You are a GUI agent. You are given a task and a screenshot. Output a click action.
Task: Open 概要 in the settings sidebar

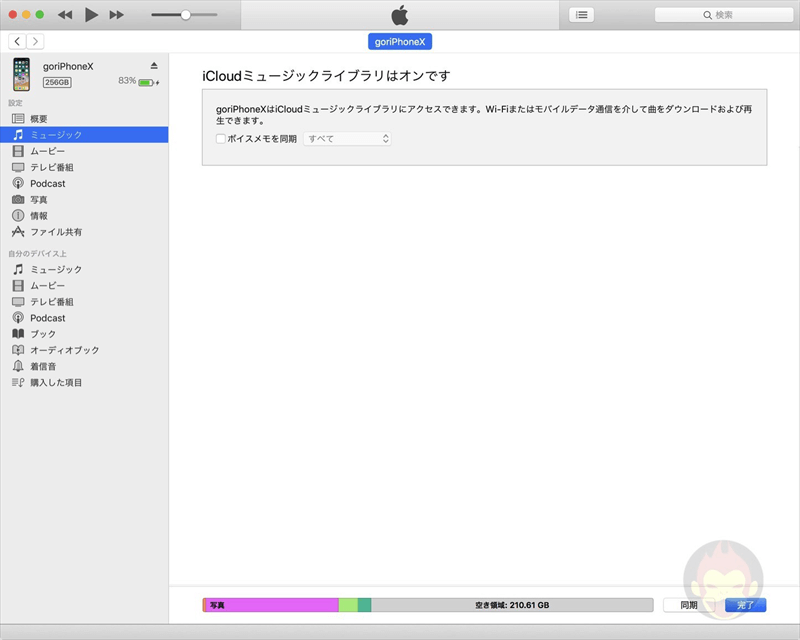tap(39, 119)
